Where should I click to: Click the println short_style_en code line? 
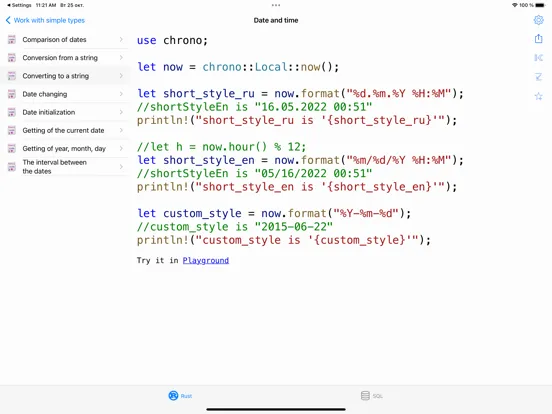click(x=297, y=187)
